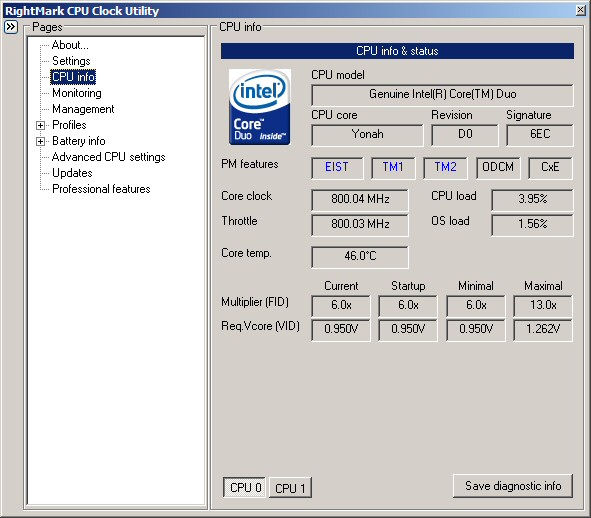This screenshot has height=518, width=591.
Task: Click the Minimal multiplier value '6.0x'
Action: (476, 306)
